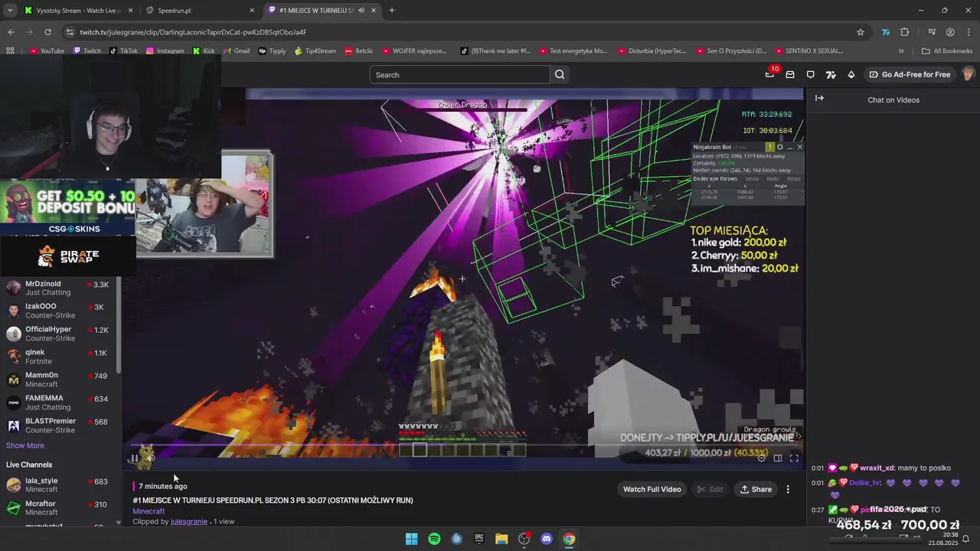The image size is (980, 551).
Task: Focus the Twitch Search field
Action: pos(459,74)
